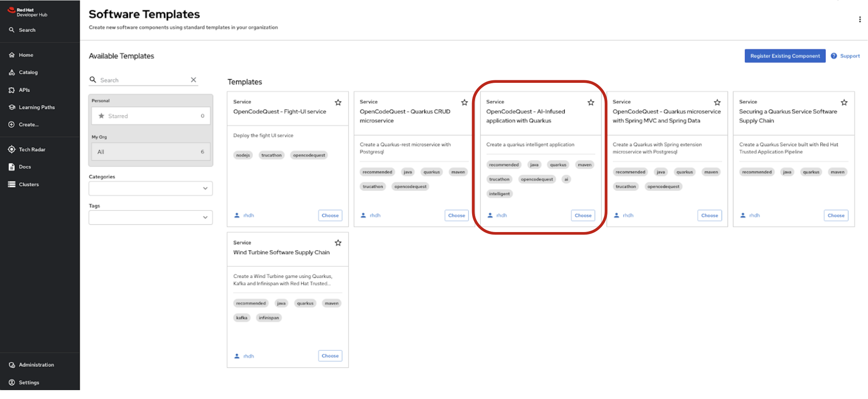Star the Fight-UI service template

click(338, 102)
